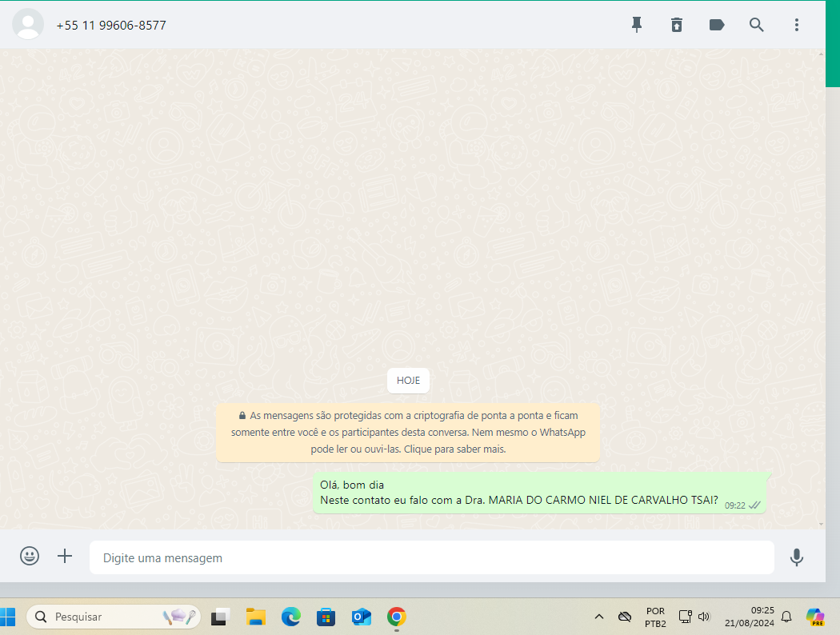The image size is (840, 635).
Task: Search within the conversation
Action: (x=757, y=25)
